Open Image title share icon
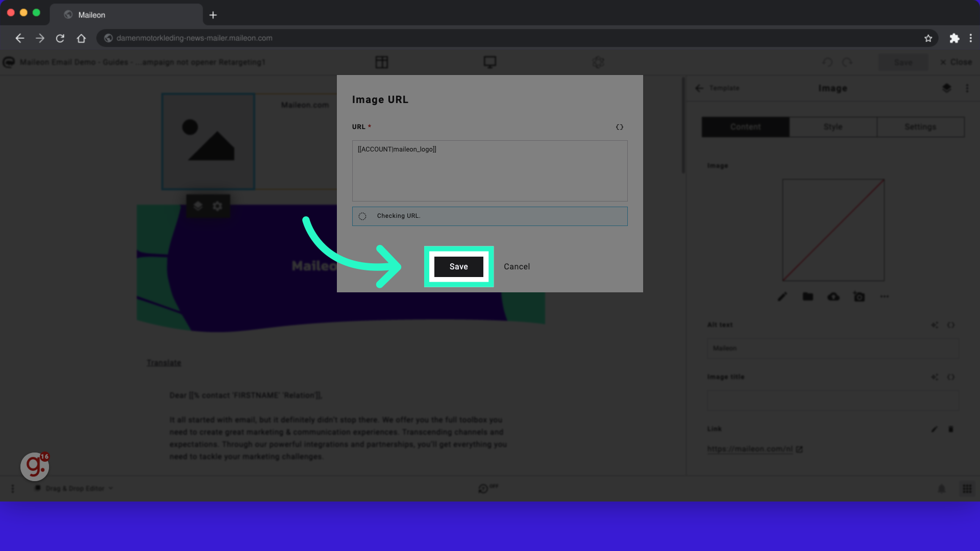Image resolution: width=980 pixels, height=551 pixels. coord(934,377)
